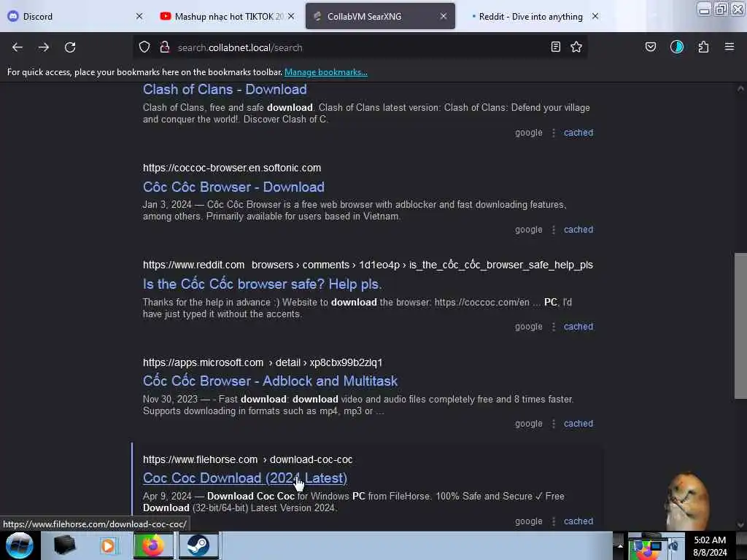
Task: Open the Cốc Cốc Browser - Download result
Action: pyautogui.click(x=233, y=187)
